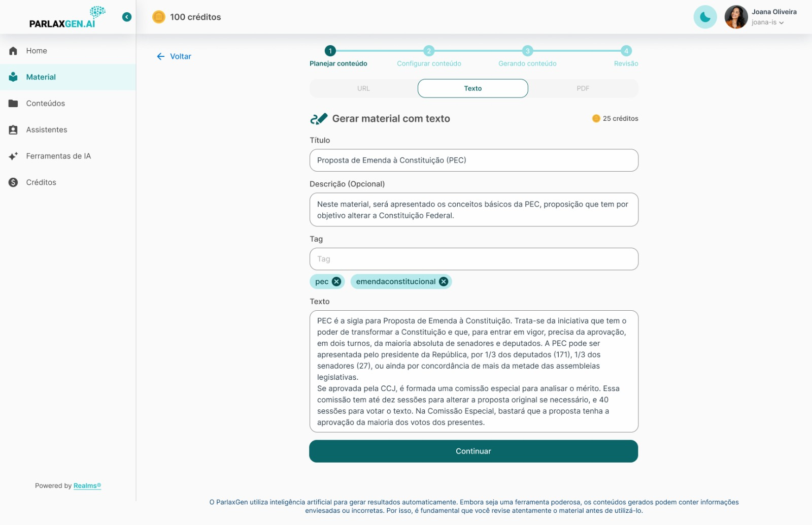Viewport: 812px width, 525px height.
Task: Switch to the PDF tab
Action: 583,88
